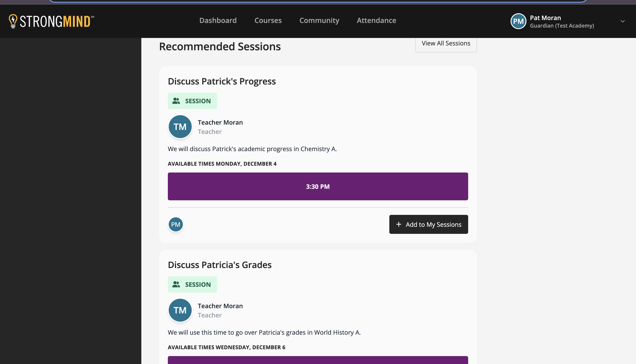Click the Pat Moran user name
636x364 pixels.
pyautogui.click(x=545, y=18)
